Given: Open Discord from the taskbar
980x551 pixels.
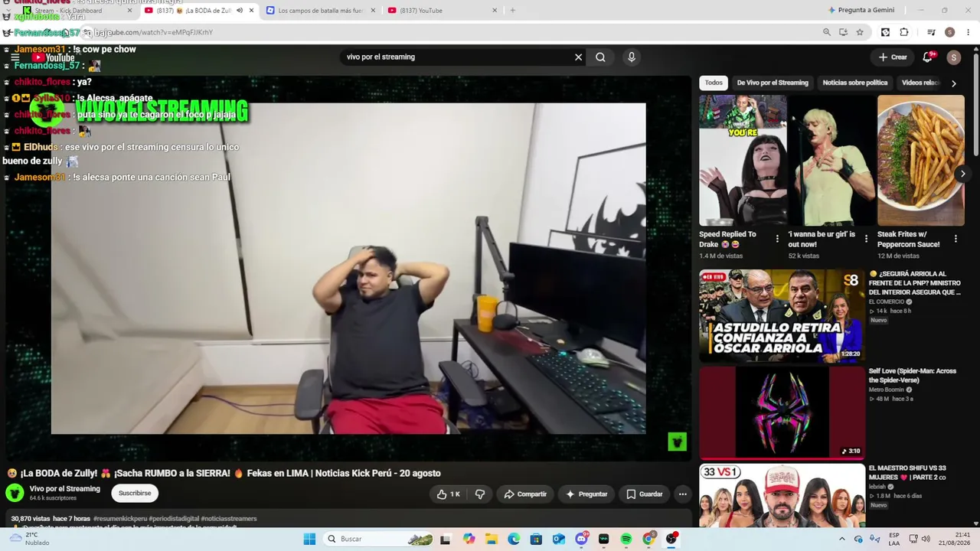Looking at the screenshot, I should click(x=581, y=539).
